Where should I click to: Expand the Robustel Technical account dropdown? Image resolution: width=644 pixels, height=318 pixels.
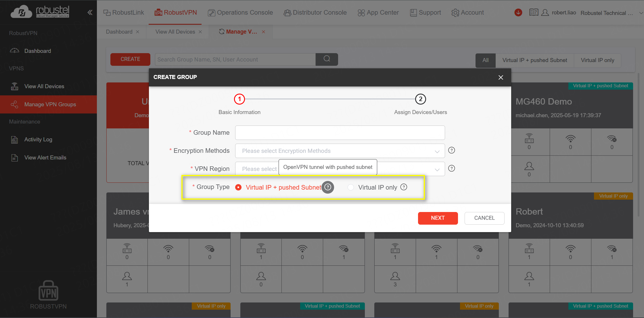pos(641,13)
